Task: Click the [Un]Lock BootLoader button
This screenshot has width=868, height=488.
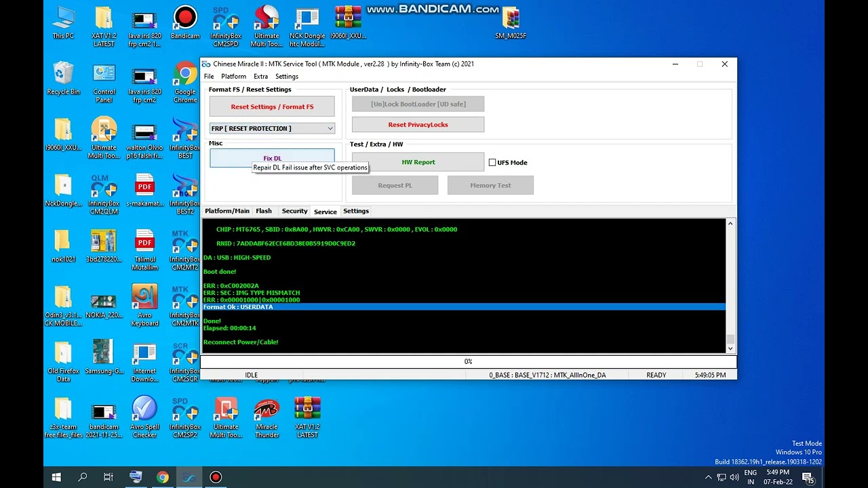Action: [x=418, y=104]
